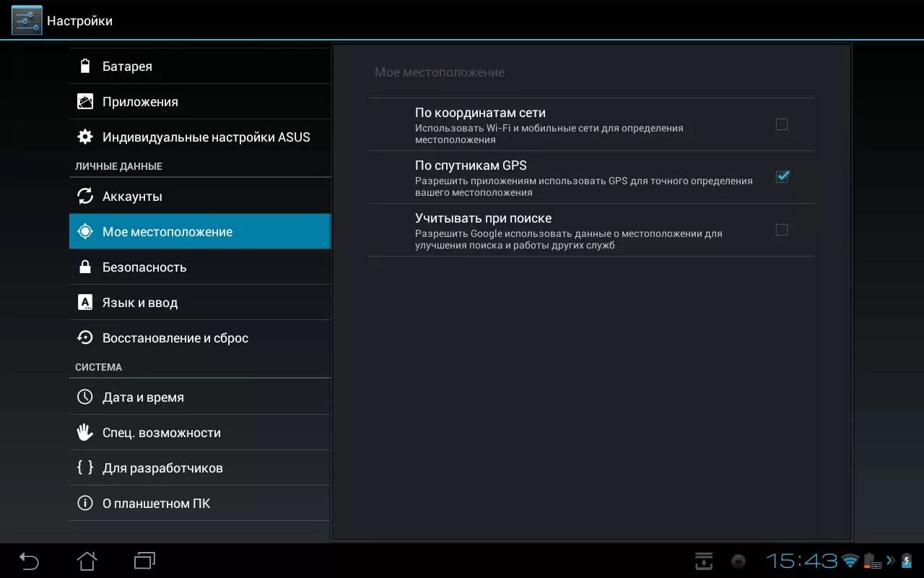Tap the Settings app icon in title bar
The width and height of the screenshot is (924, 578).
[27, 20]
